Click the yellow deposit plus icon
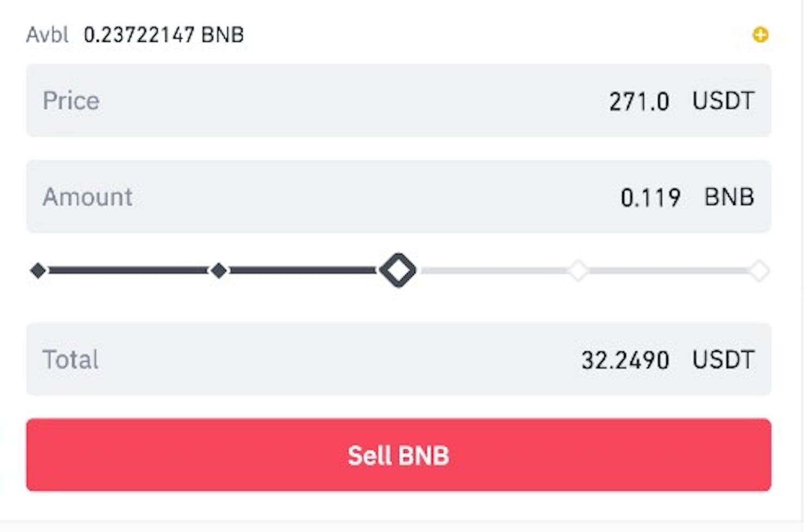Viewport: 806px width, 532px height. (760, 35)
